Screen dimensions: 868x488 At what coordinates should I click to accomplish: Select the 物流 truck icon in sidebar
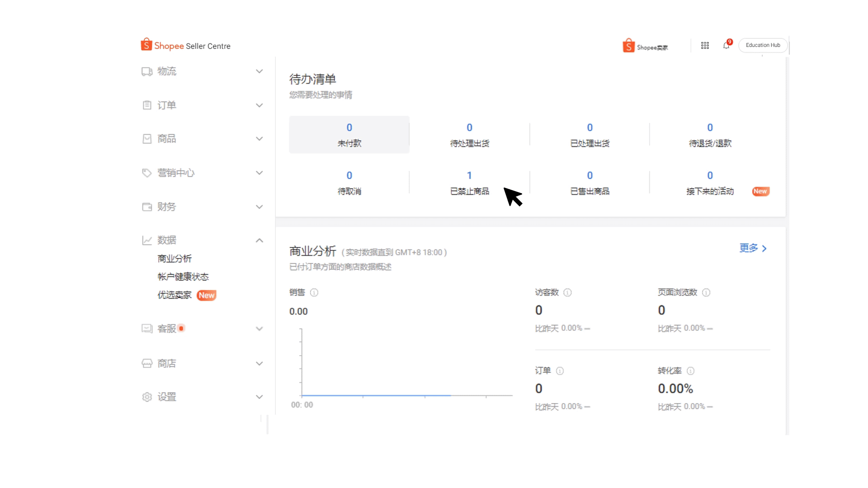tap(146, 71)
